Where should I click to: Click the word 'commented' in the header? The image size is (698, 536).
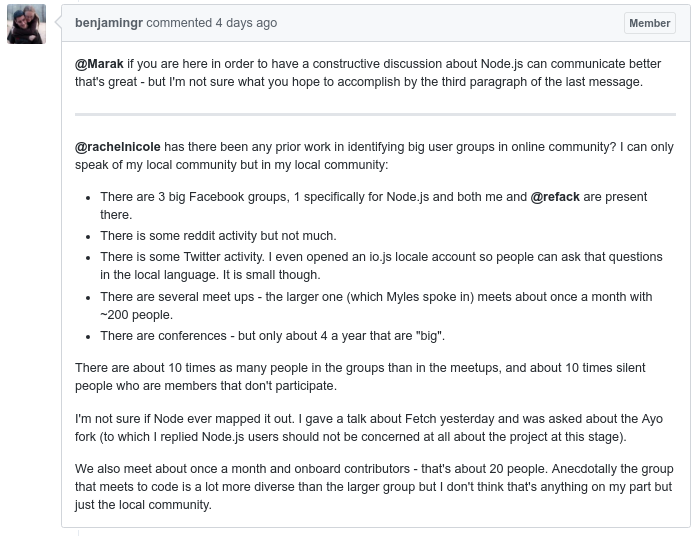(179, 23)
